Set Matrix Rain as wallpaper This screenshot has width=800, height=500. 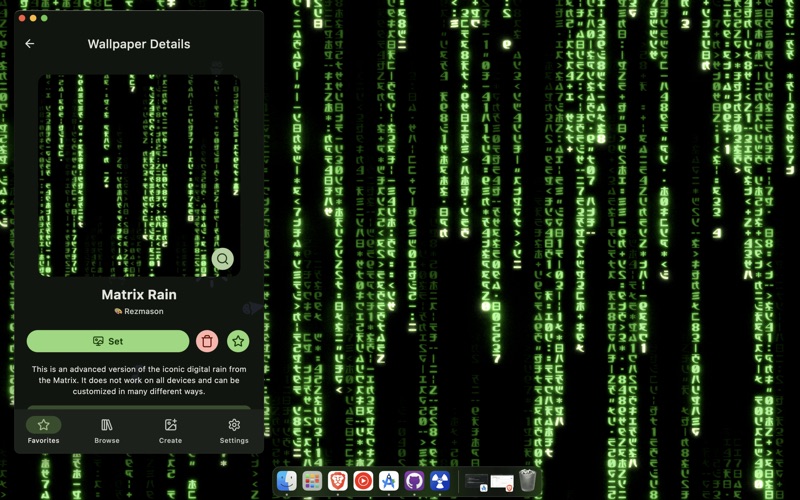[x=108, y=341]
